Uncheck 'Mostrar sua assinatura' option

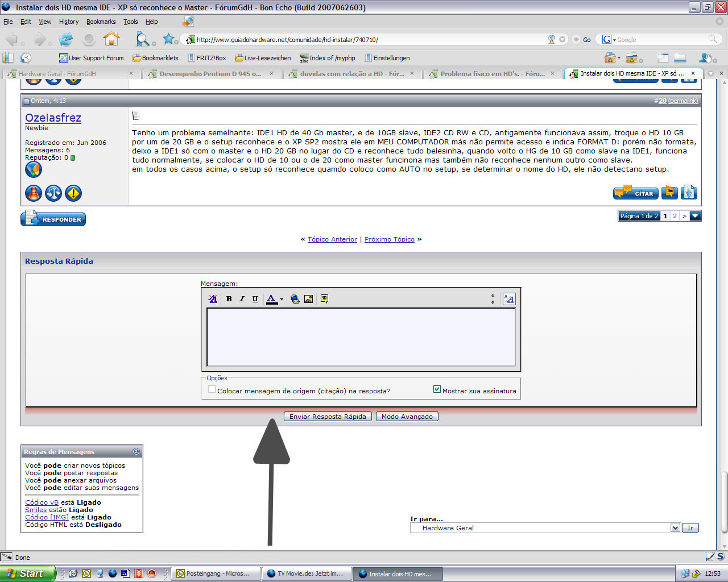click(x=437, y=390)
